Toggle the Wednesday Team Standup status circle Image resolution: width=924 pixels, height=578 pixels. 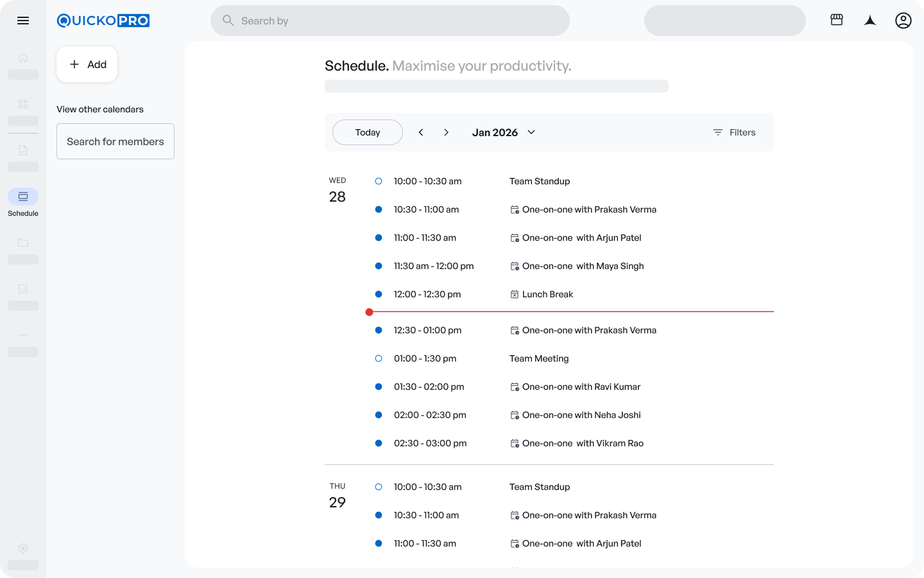click(x=379, y=181)
